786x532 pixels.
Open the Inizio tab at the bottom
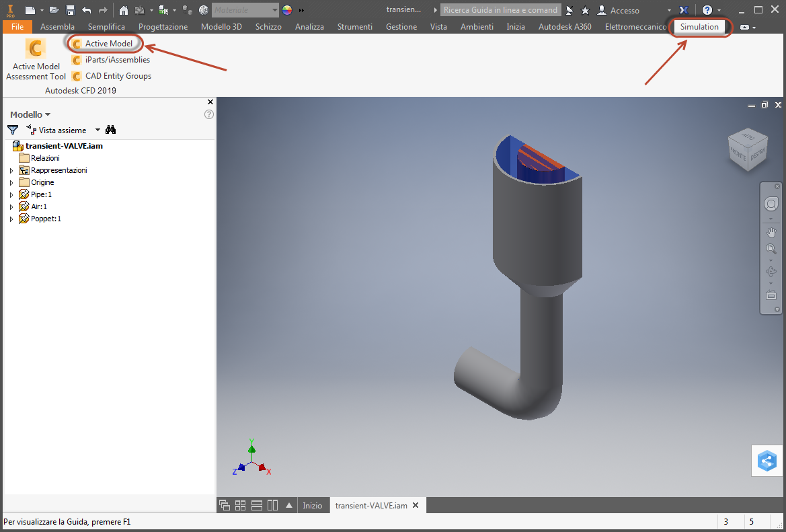(x=313, y=504)
